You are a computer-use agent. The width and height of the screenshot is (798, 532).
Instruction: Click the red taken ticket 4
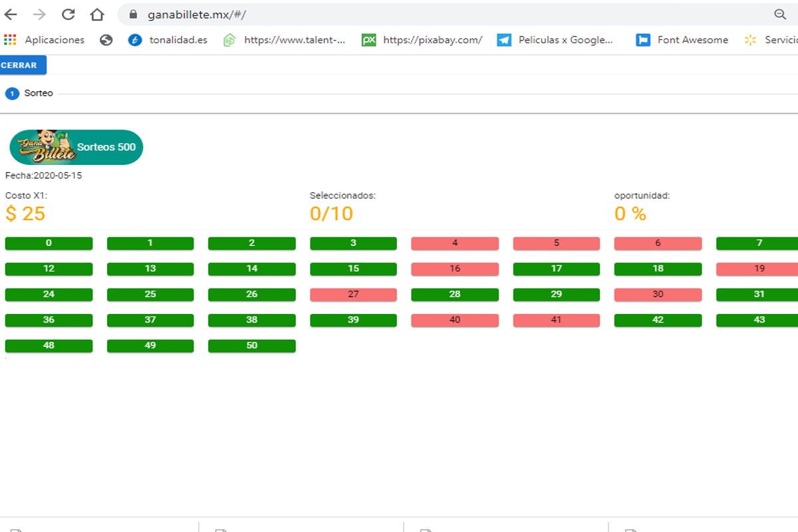point(455,243)
